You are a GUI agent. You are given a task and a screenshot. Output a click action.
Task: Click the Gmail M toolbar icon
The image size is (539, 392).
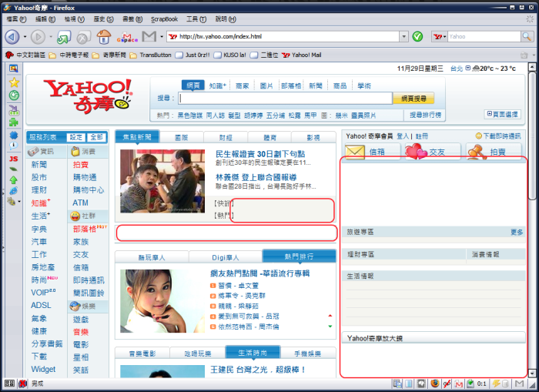[149, 36]
